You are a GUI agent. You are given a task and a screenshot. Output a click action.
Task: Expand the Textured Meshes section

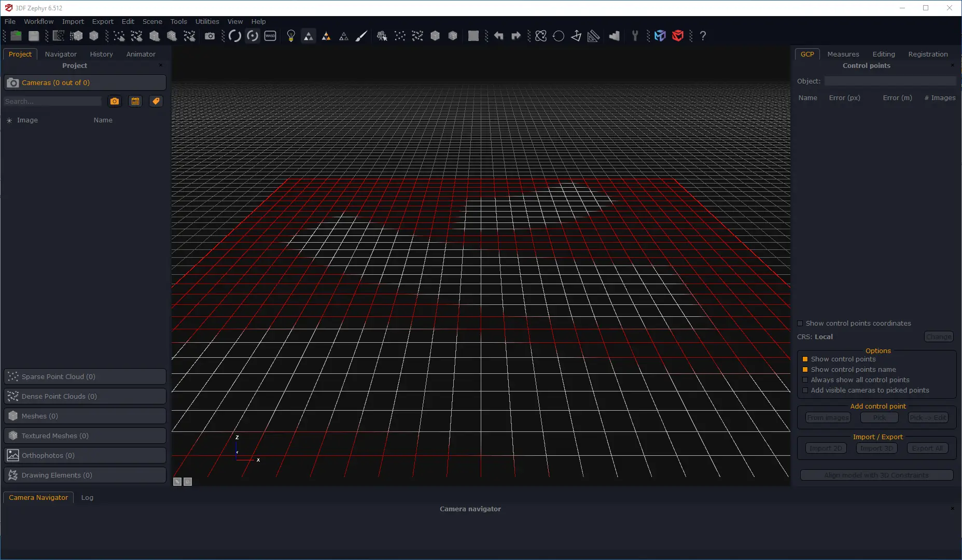[x=85, y=436]
